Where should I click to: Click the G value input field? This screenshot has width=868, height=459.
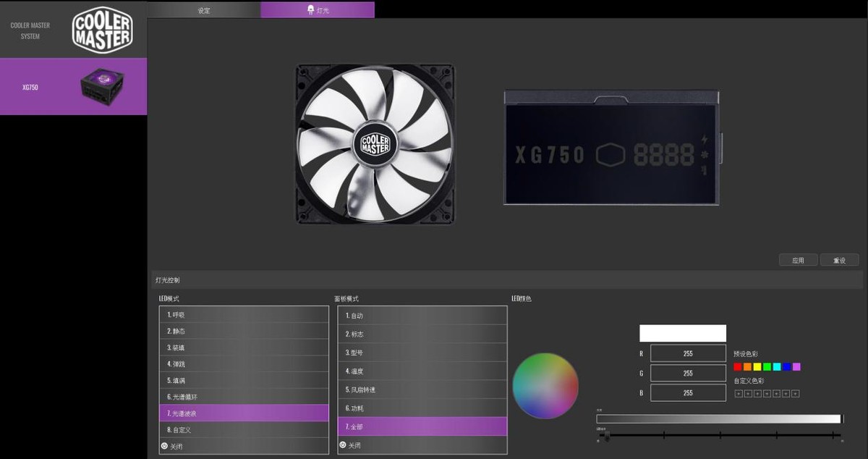tap(688, 373)
